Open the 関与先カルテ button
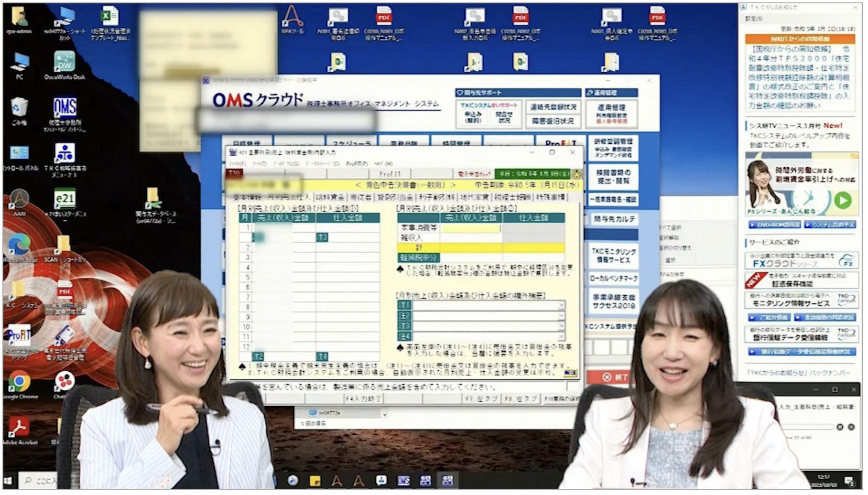 click(614, 219)
